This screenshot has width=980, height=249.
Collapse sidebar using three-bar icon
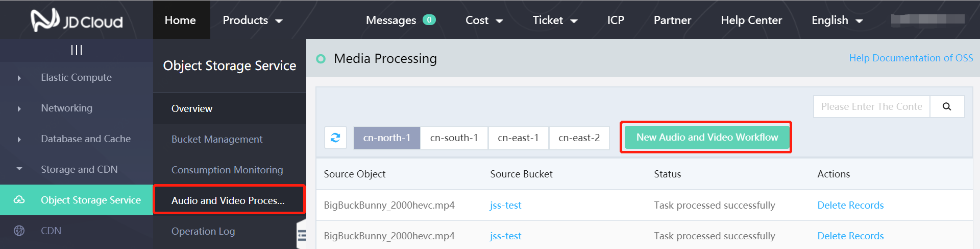(77, 50)
